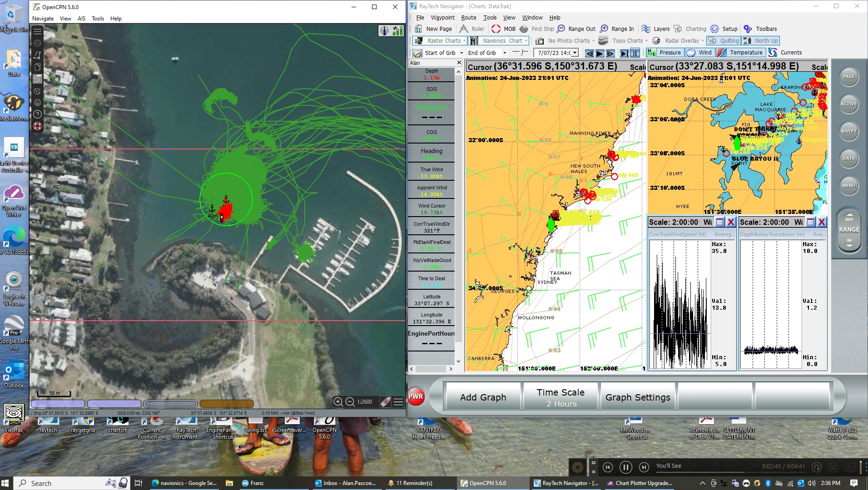Viewport: 868px width, 490px height.
Task: Click the Add Graph button
Action: tap(483, 397)
